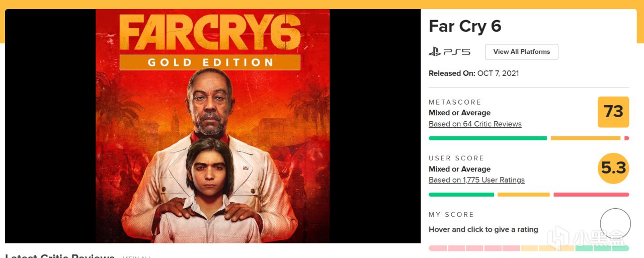Open the Based on 1,775 User Ratings link
Image resolution: width=644 pixels, height=258 pixels.
(476, 180)
